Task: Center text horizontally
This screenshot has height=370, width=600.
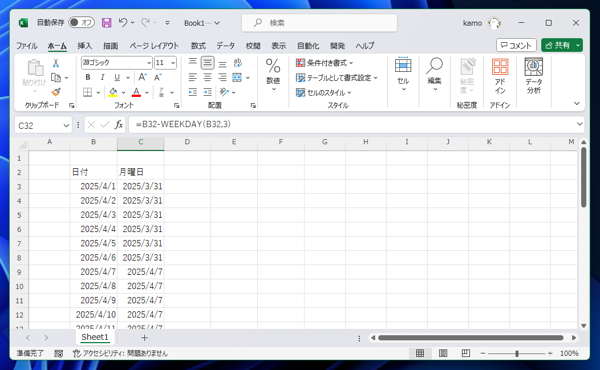Action: click(207, 78)
